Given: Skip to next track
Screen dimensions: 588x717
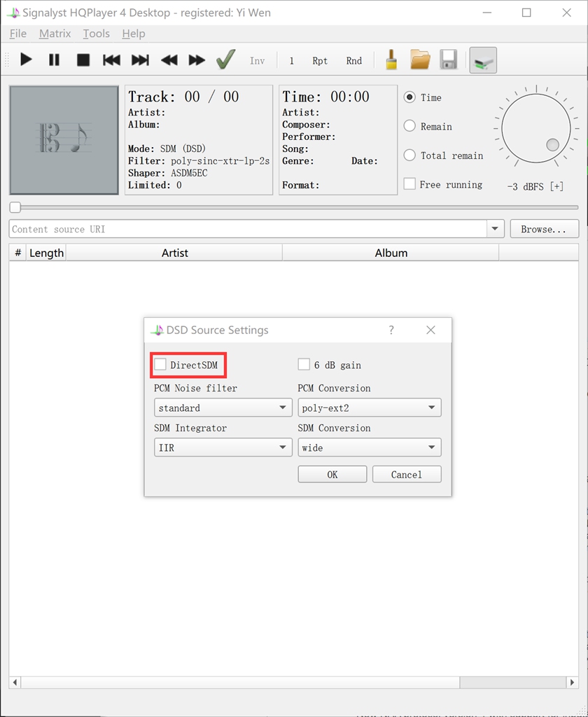Looking at the screenshot, I should 141,60.
